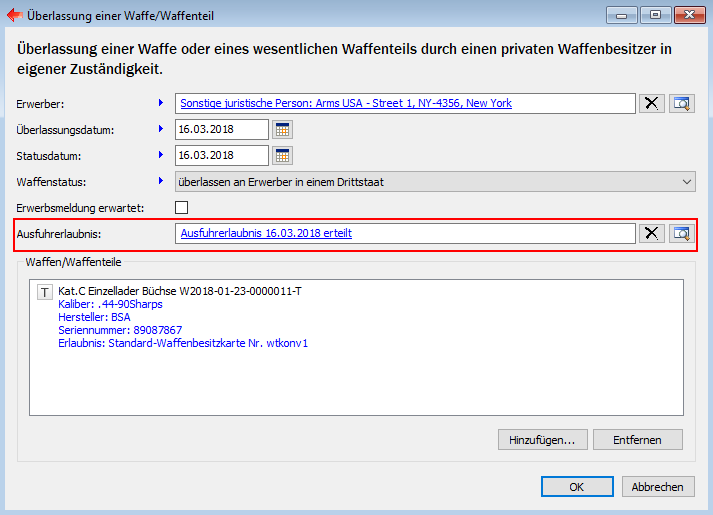The width and height of the screenshot is (713, 515).
Task: Open search lookup for Ausfuhrerlaubnis
Action: (x=682, y=233)
